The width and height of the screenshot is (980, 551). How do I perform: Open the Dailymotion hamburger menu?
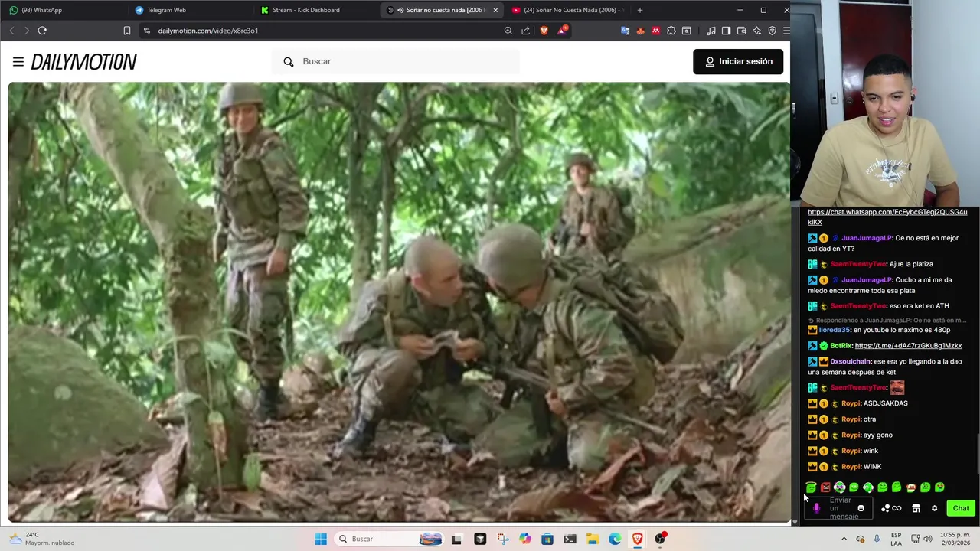click(18, 62)
